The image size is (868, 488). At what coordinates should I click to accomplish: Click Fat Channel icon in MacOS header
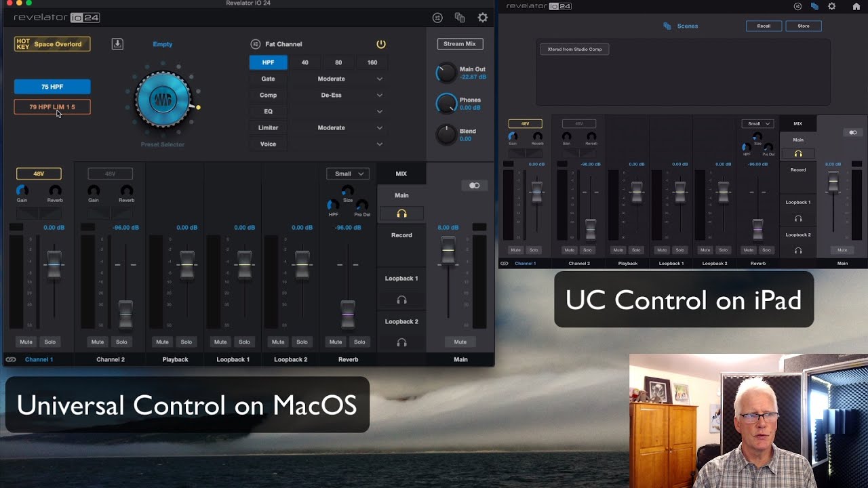tap(437, 18)
